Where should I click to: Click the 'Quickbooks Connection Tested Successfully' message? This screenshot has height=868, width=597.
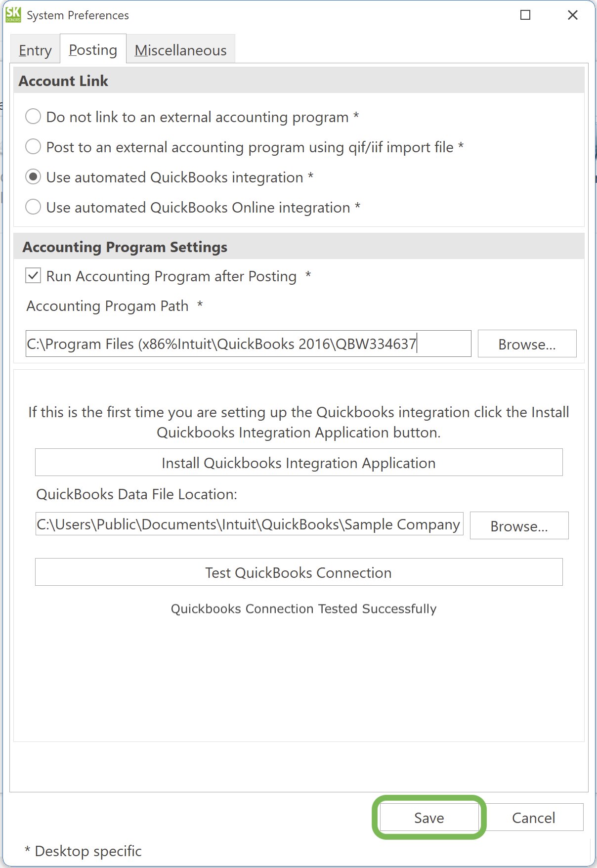[303, 608]
